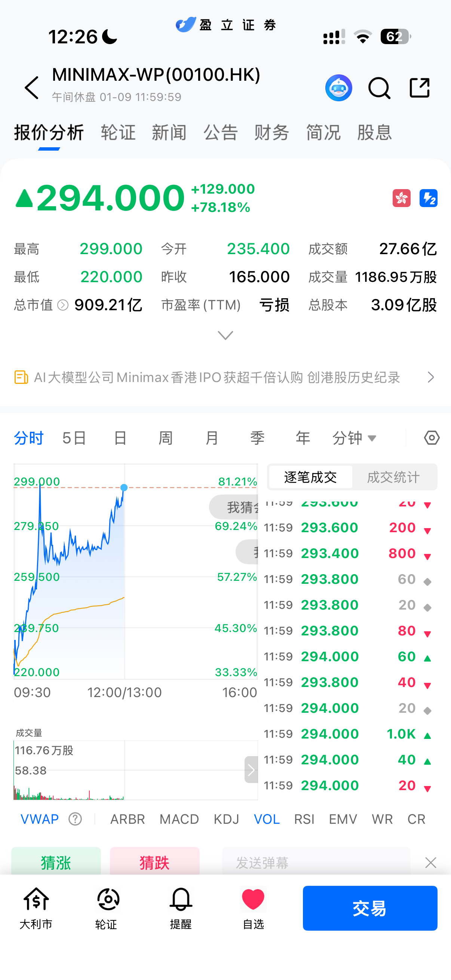Screen dimensions: 451x980
Task: Select 月 chart period
Action: (x=212, y=438)
